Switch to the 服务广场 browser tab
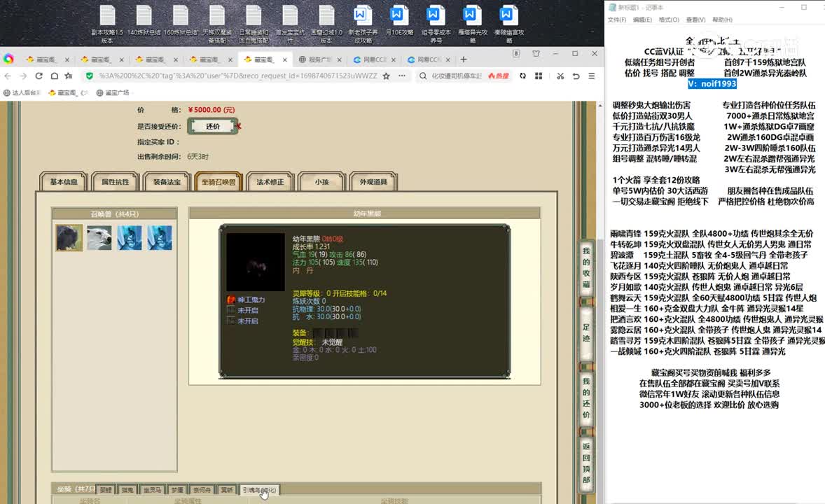825x504 pixels. (x=321, y=59)
